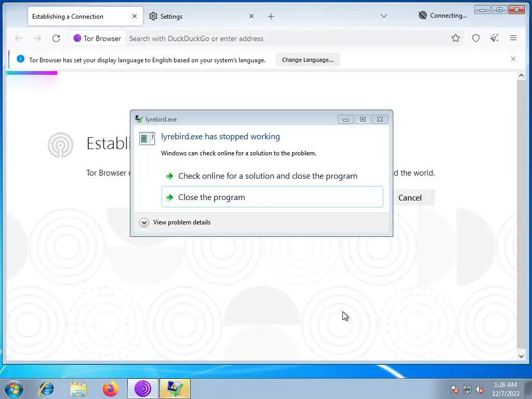This screenshot has width=532, height=399.
Task: Expand View problem details
Action: 175,222
